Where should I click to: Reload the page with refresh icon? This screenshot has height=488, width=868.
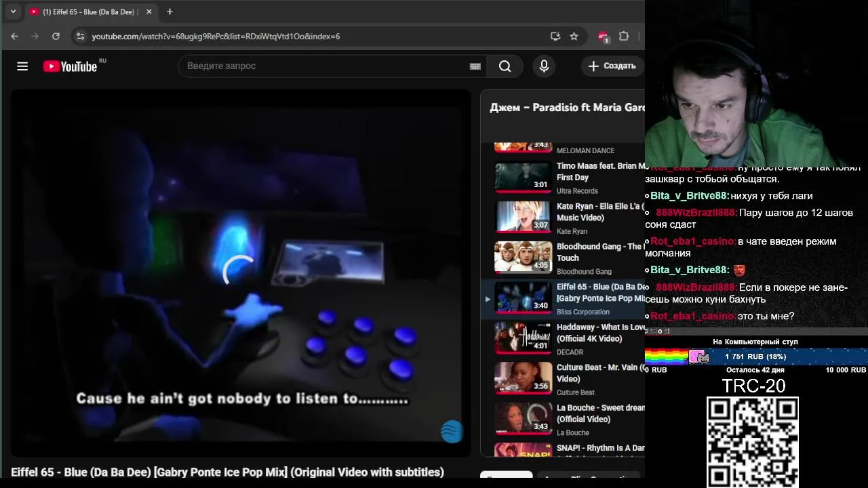pos(56,36)
